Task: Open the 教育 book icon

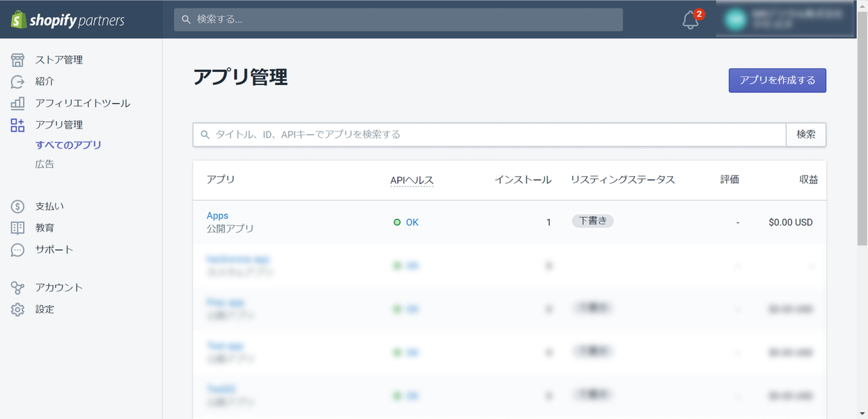Action: point(17,228)
